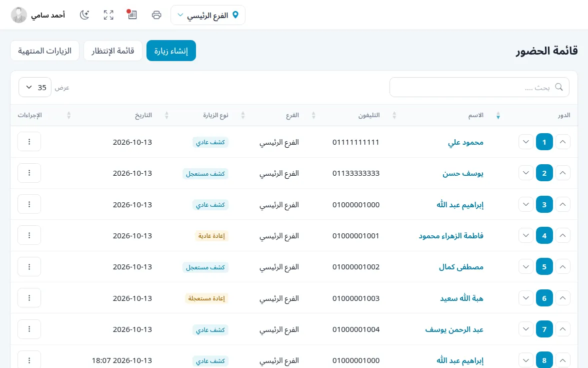Click إنشاء زيارة button
Image resolution: width=588 pixels, height=368 pixels.
(171, 51)
